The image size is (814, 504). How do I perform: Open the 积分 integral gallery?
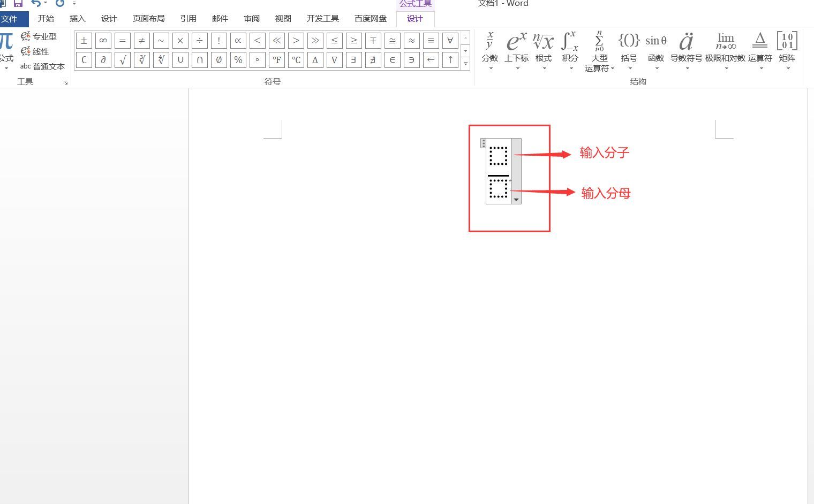(x=570, y=51)
